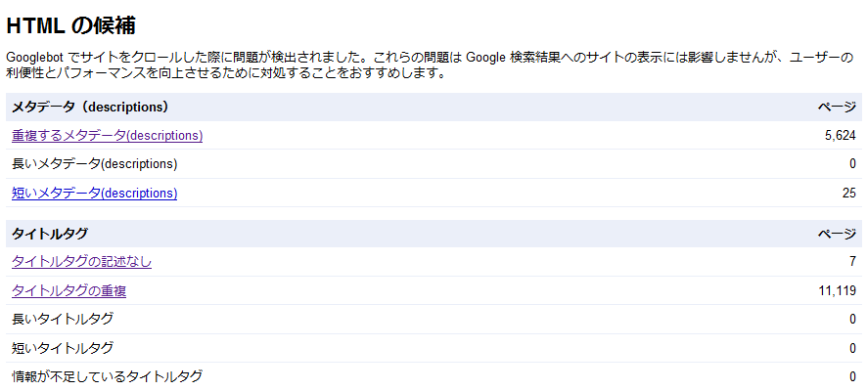The image size is (868, 391).
Task: Click the 25 page count for short metadata
Action: click(848, 194)
